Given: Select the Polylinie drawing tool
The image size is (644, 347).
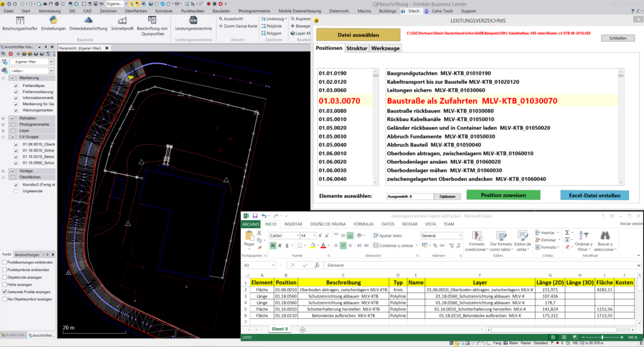Looking at the screenshot, I should pos(272,26).
